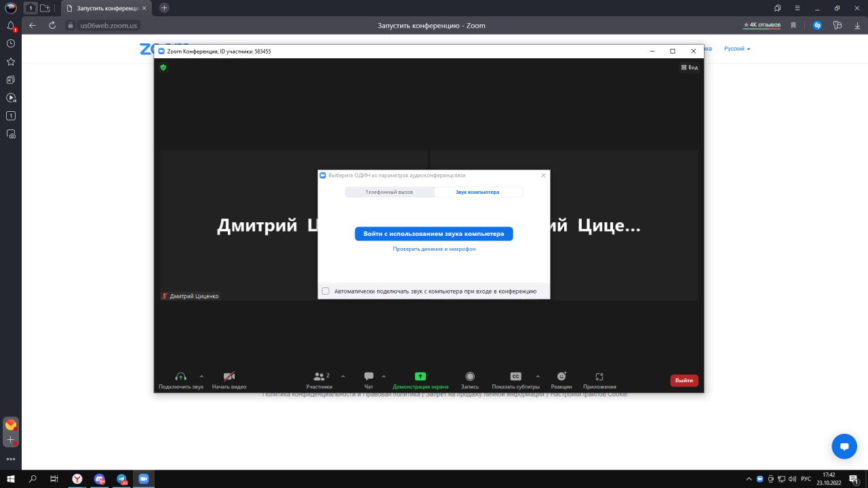Open new tab with plus button
The height and width of the screenshot is (488, 868).
click(164, 8)
